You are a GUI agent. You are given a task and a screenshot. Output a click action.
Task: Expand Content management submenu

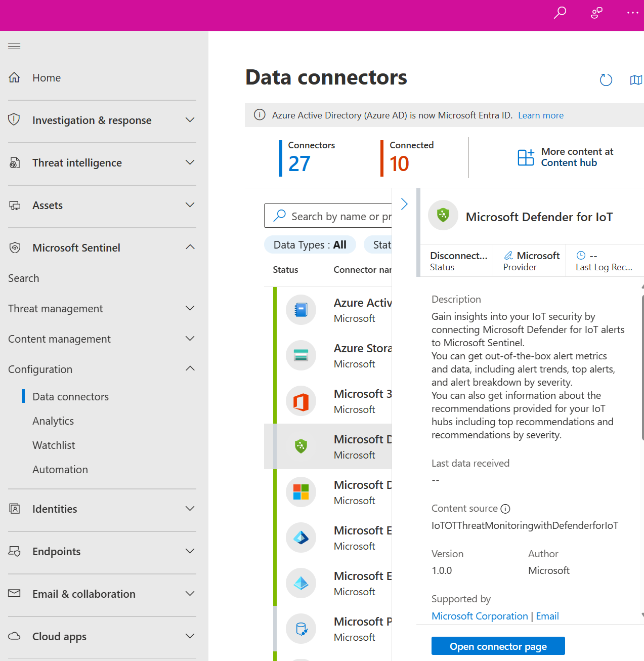coord(190,339)
